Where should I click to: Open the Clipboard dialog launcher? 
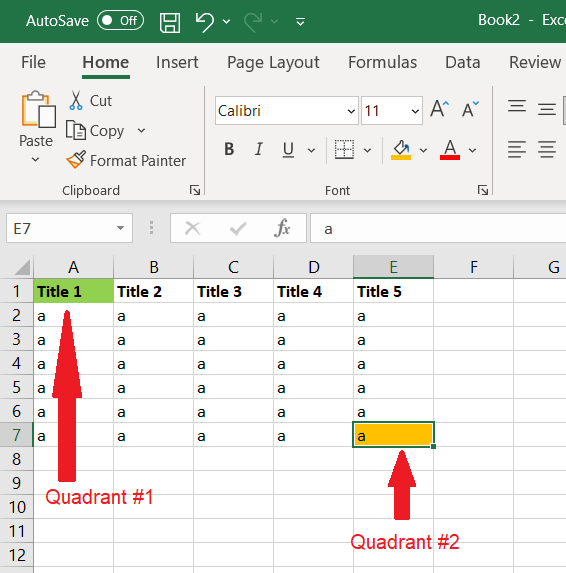pyautogui.click(x=195, y=190)
